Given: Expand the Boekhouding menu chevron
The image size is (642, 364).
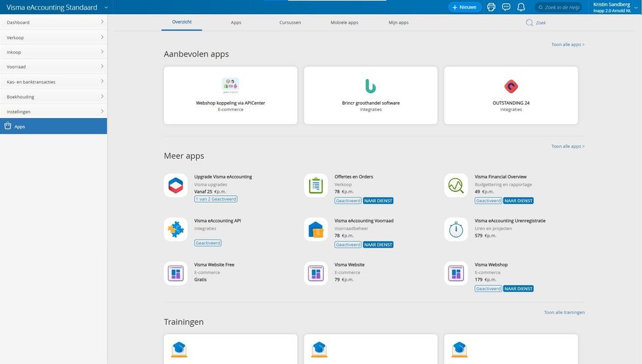Looking at the screenshot, I should point(102,96).
